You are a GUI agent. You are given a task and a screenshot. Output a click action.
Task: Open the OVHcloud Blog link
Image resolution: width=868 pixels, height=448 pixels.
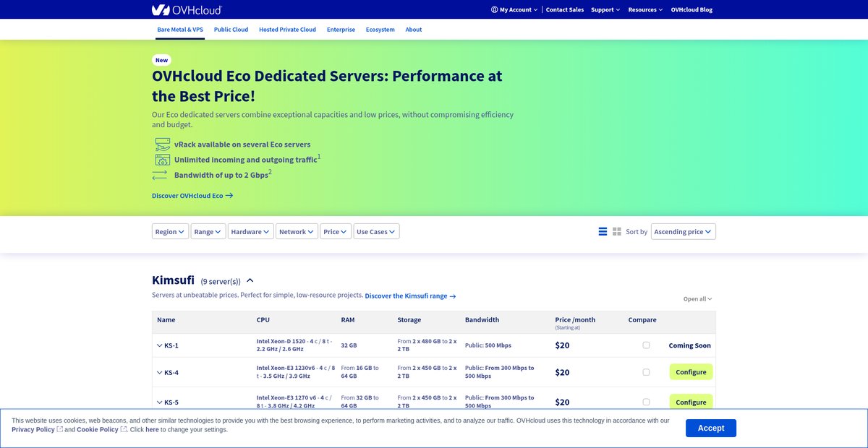692,9
